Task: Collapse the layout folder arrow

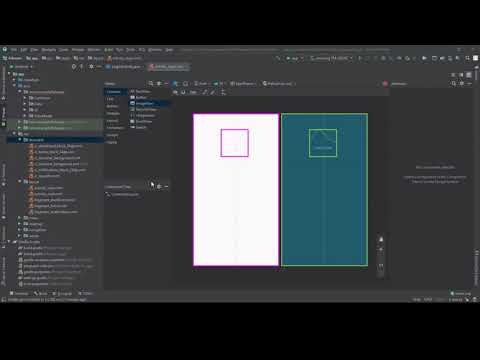Action: [x=20, y=181]
